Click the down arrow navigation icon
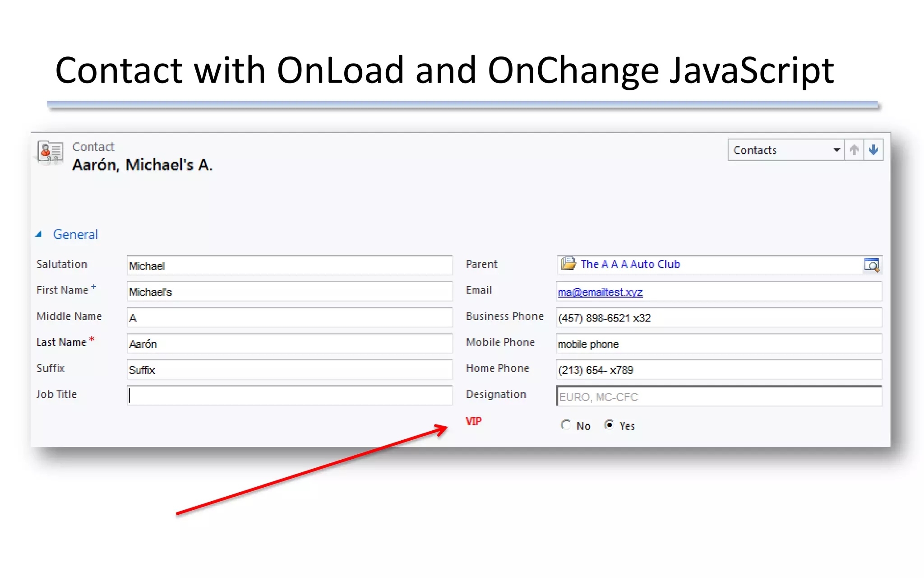 (x=873, y=150)
